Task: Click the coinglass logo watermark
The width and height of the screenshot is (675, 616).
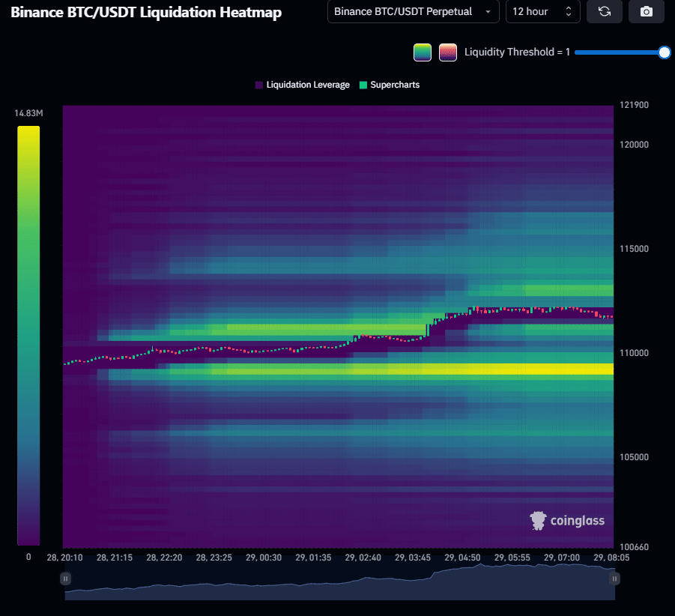Action: pyautogui.click(x=567, y=521)
